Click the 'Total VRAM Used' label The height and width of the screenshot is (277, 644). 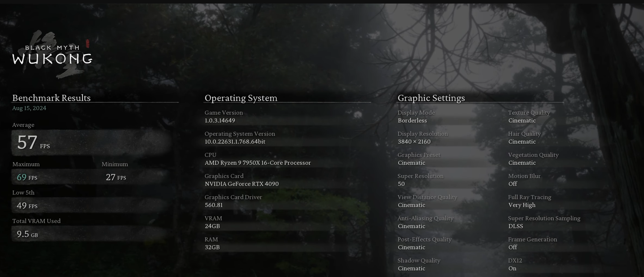(x=36, y=221)
